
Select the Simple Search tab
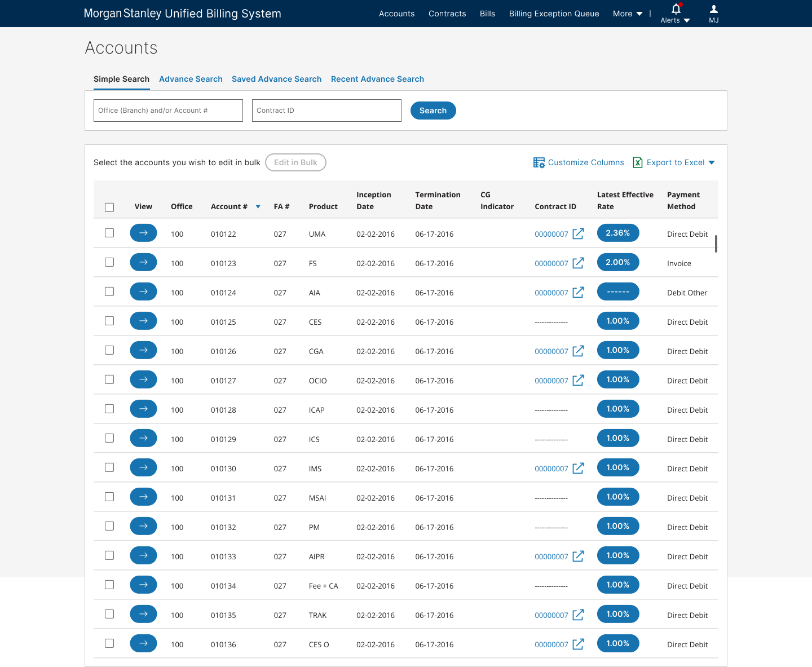pos(121,79)
